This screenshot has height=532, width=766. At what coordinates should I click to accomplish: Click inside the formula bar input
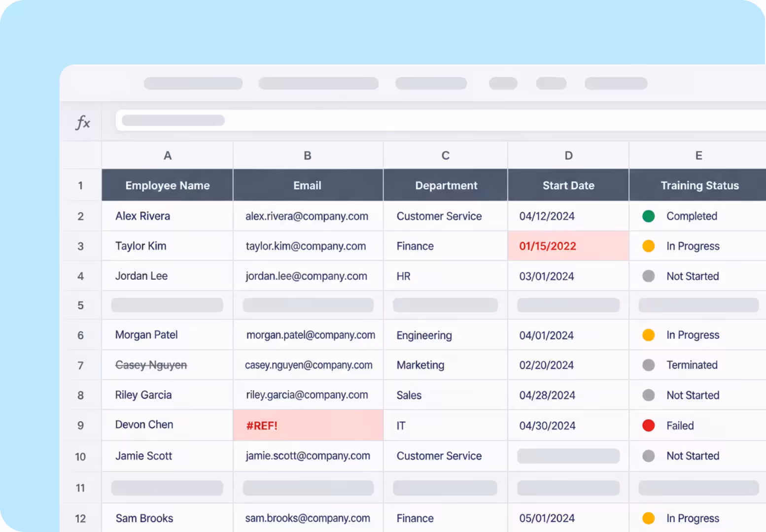441,121
